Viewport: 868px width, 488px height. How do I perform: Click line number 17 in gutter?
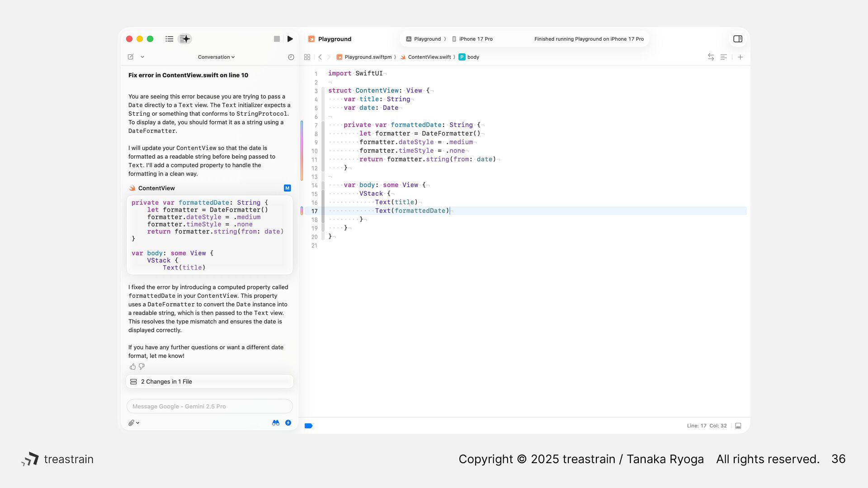click(x=315, y=211)
